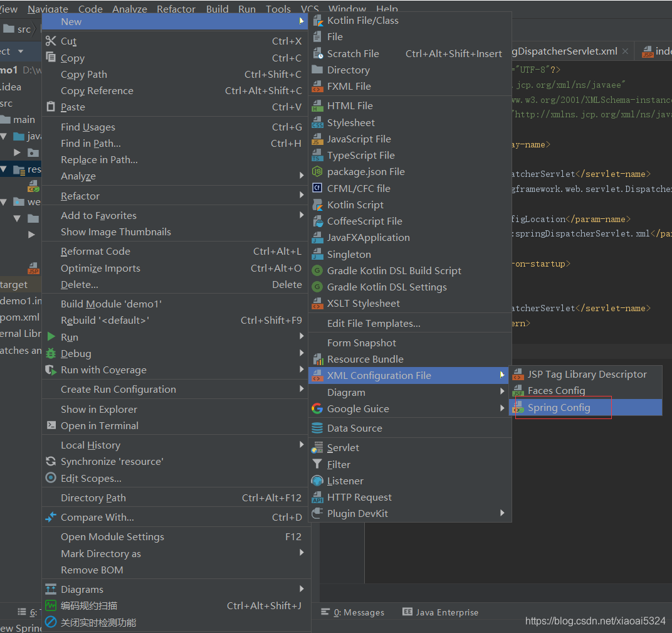Click the Compare With arrows icon
This screenshot has width=672, height=633.
pos(51,517)
